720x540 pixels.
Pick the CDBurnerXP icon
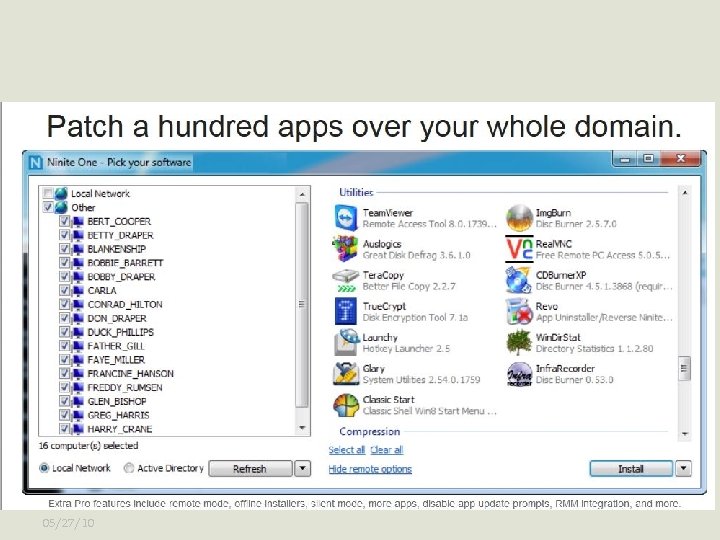tap(519, 280)
